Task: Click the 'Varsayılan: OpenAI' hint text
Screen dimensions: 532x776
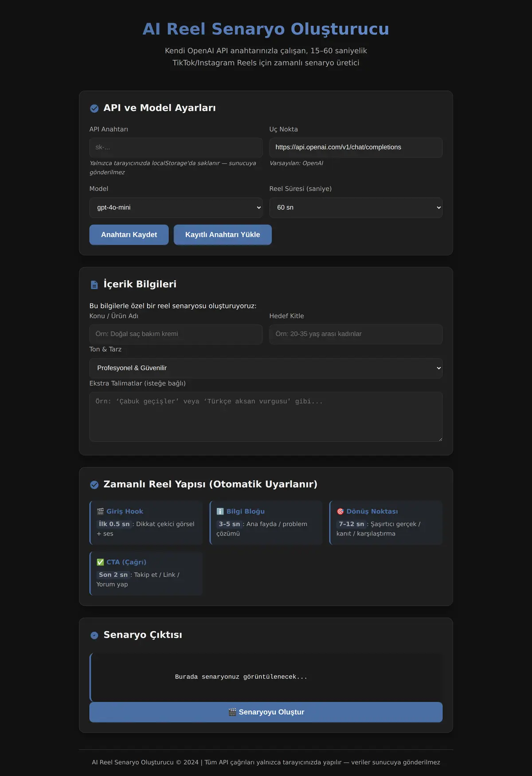Action: [x=297, y=163]
